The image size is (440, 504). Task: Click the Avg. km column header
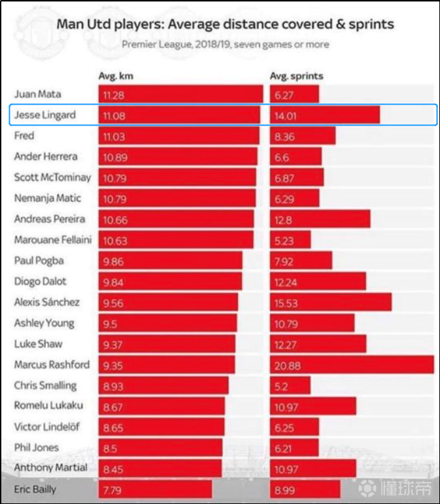(116, 76)
